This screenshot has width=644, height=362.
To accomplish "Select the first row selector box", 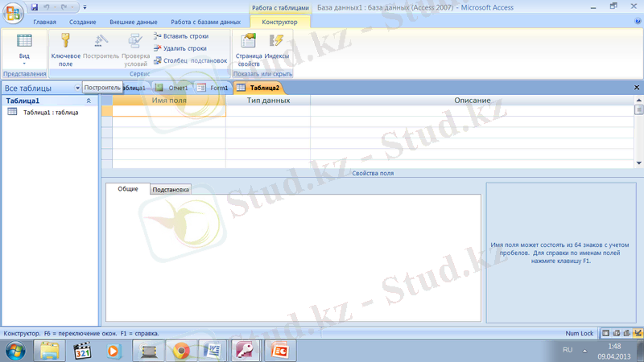I will pos(107,111).
